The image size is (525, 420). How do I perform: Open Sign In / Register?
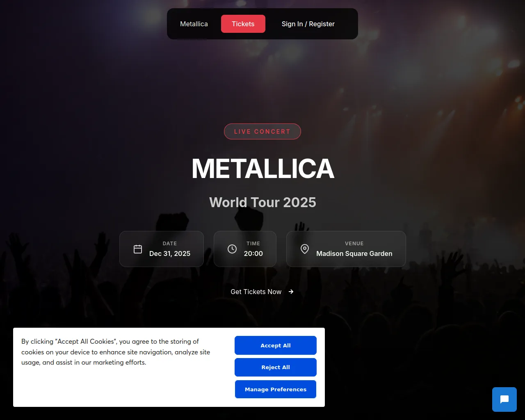coord(308,24)
